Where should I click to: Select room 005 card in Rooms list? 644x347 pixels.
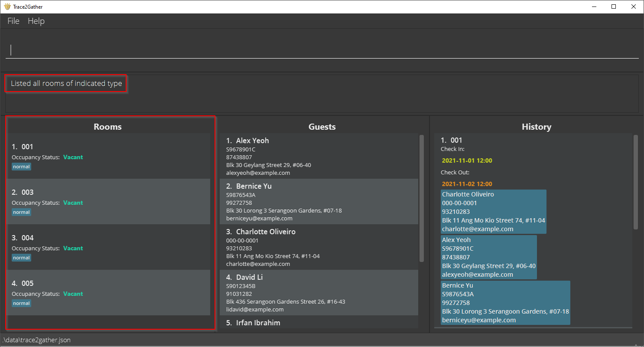coord(109,293)
